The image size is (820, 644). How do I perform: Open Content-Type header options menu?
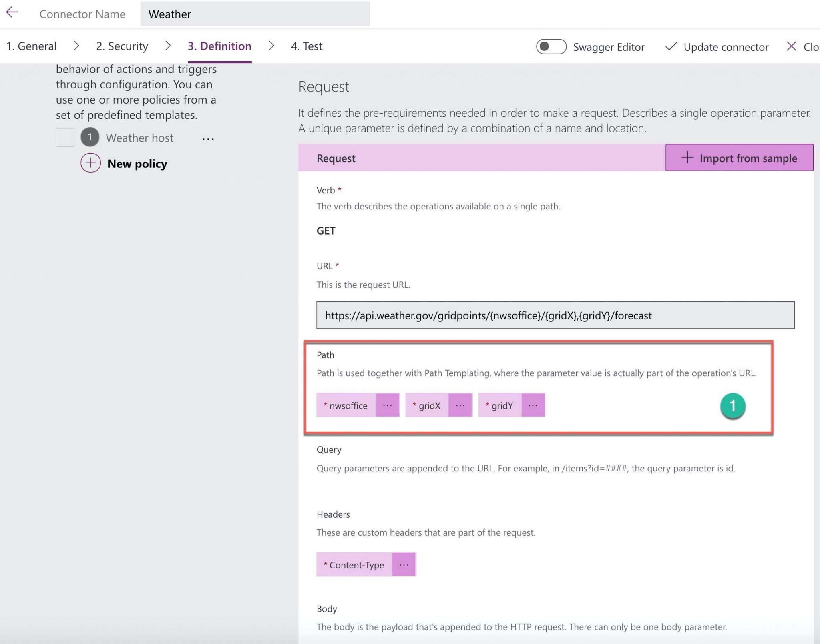(404, 564)
